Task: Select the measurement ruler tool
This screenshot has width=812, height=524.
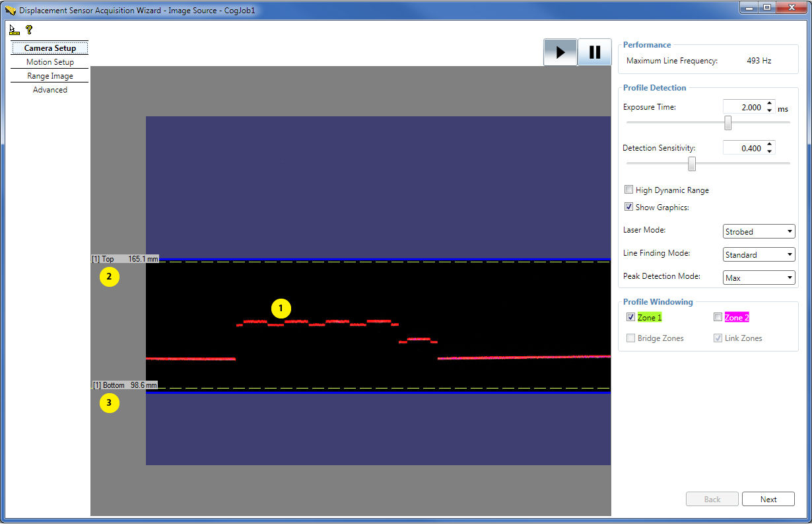Action: coord(14,29)
